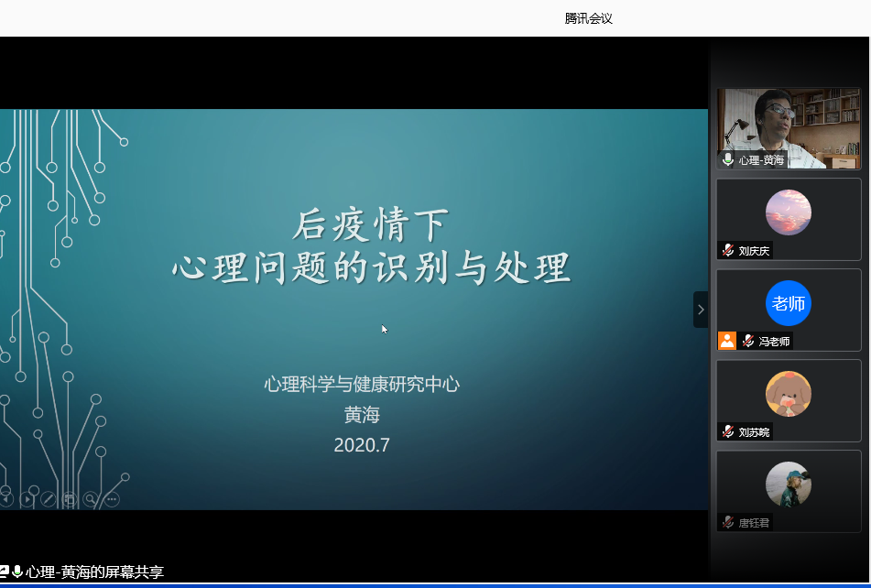Toggle 刘苏皖's muted microphone icon

click(728, 431)
